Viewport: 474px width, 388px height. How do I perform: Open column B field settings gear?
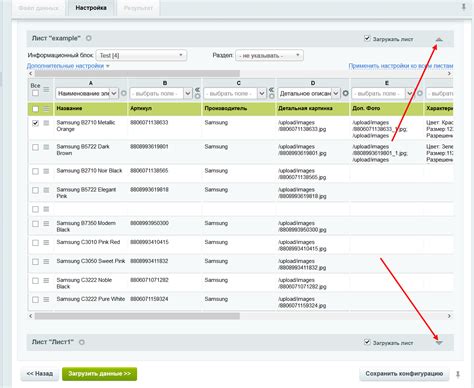coord(198,96)
